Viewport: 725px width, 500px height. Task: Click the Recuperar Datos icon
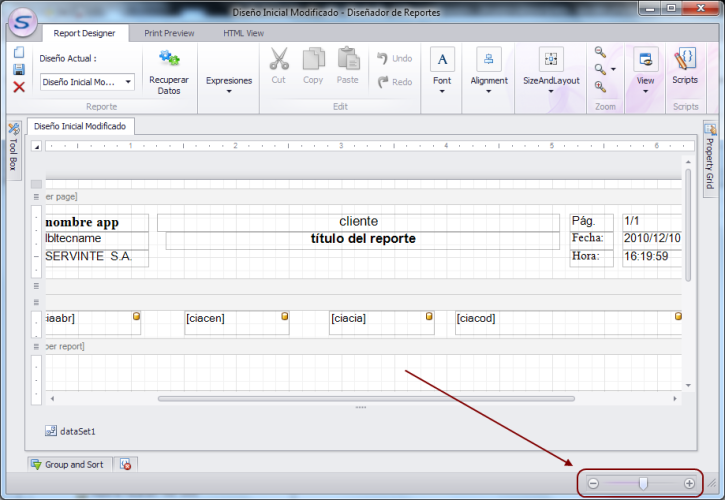point(169,58)
